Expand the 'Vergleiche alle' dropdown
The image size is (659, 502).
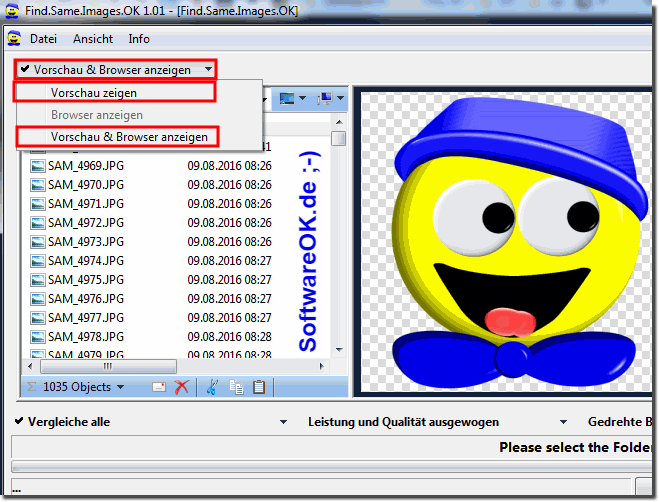(284, 422)
